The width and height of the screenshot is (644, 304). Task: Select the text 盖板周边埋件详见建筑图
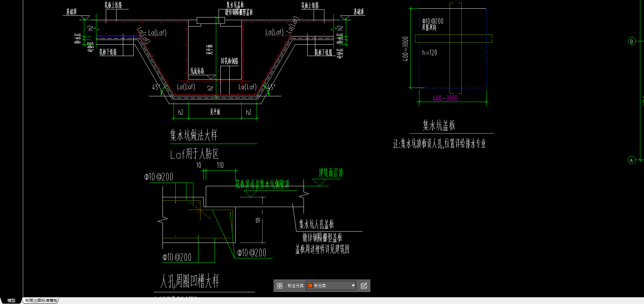click(322, 249)
